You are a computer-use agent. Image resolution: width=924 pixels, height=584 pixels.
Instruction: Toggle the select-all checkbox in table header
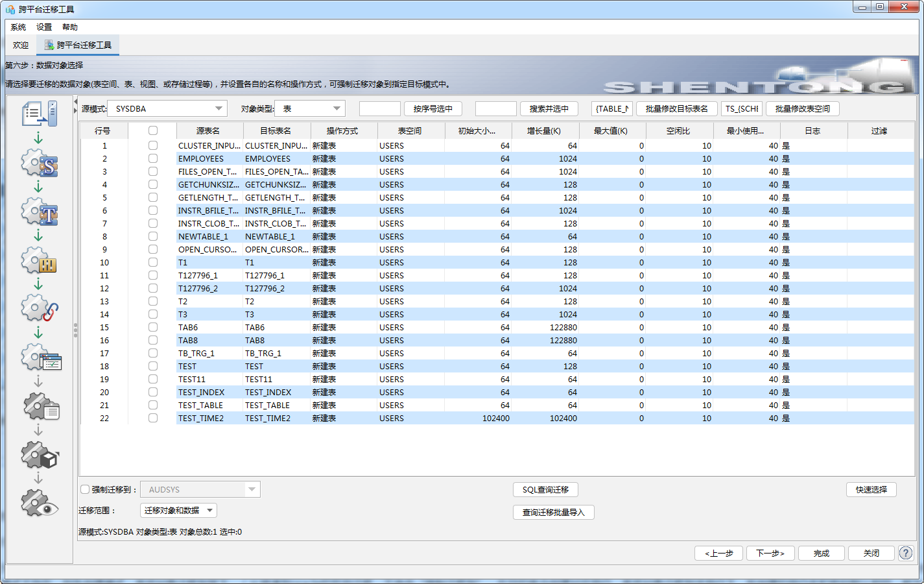(153, 130)
